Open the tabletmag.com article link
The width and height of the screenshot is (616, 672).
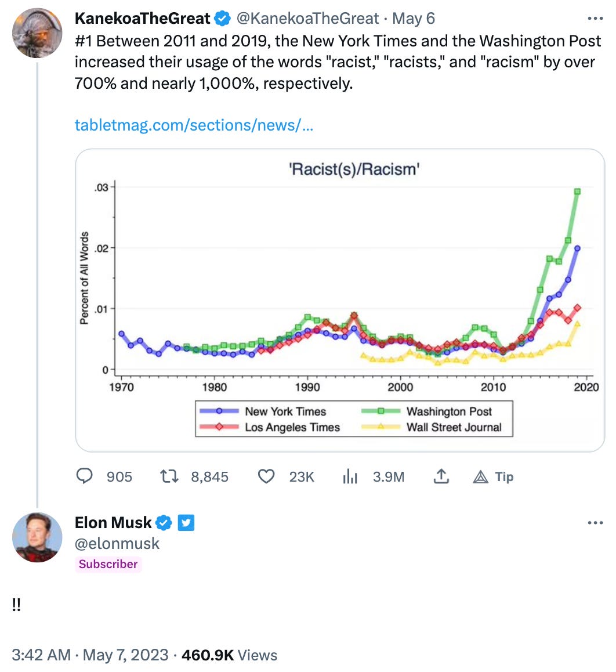pyautogui.click(x=194, y=125)
